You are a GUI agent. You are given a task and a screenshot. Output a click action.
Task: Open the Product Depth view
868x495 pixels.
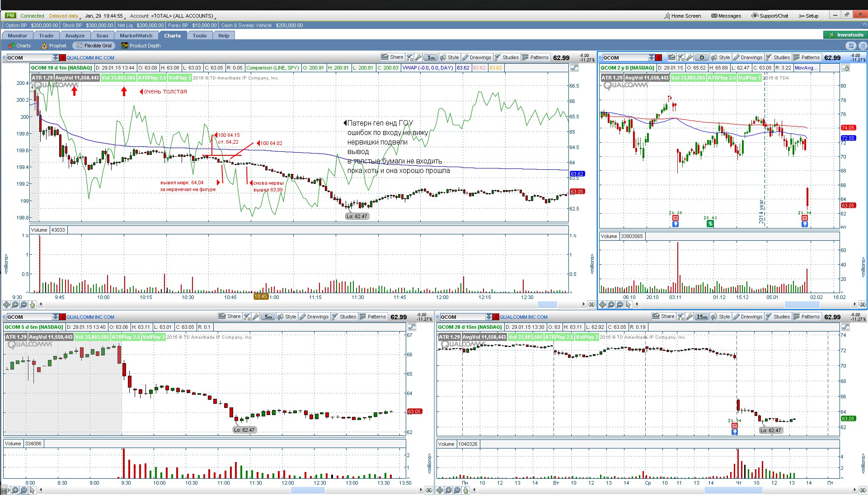coord(141,46)
